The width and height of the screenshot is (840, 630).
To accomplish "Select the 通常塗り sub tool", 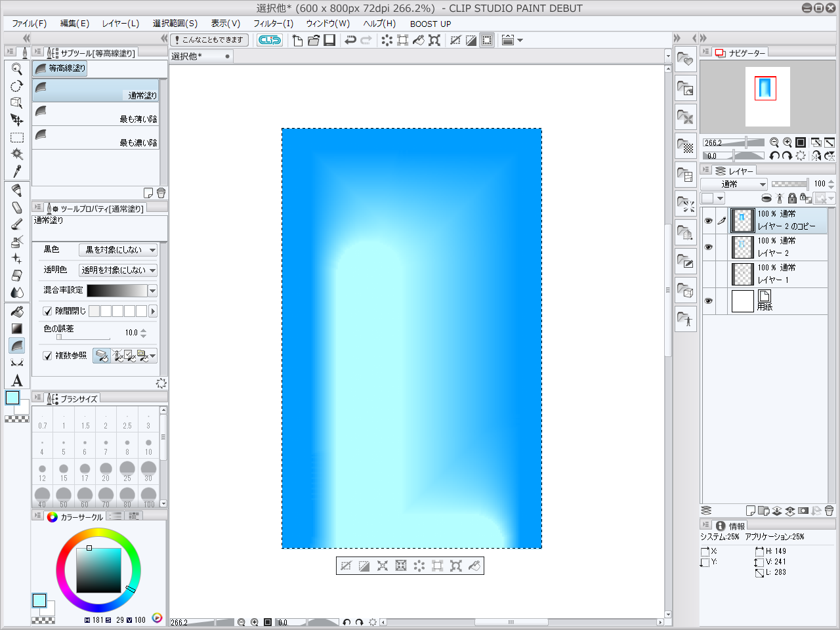I will click(x=96, y=91).
